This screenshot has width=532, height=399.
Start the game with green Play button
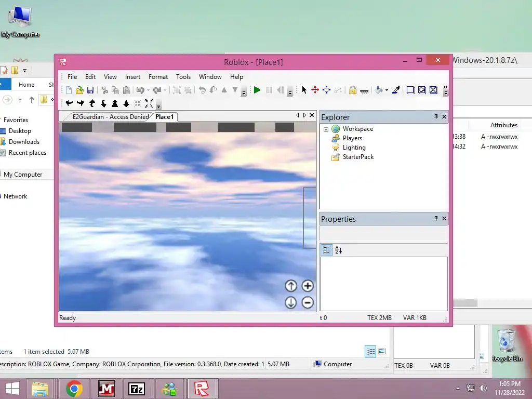click(257, 90)
